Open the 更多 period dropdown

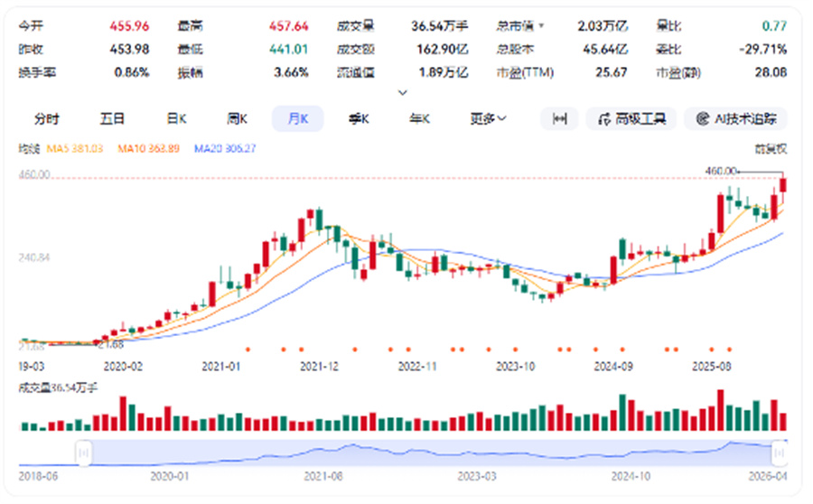point(488,118)
